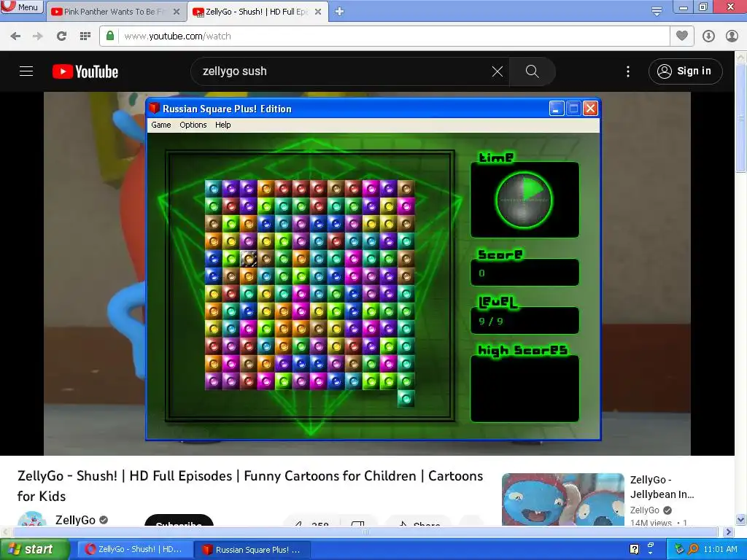This screenshot has width=747, height=560.
Task: Open the Options menu in Russian Square
Action: coord(193,125)
